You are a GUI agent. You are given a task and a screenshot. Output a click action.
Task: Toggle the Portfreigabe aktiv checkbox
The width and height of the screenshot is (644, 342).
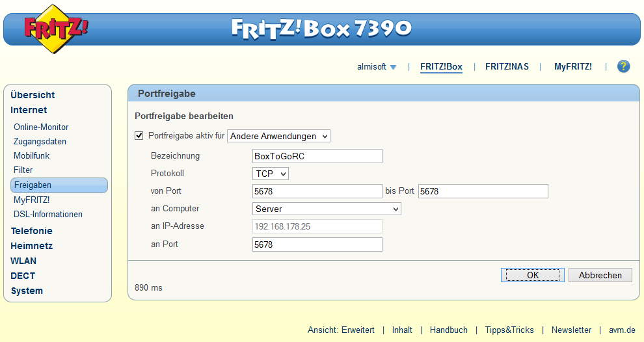139,135
